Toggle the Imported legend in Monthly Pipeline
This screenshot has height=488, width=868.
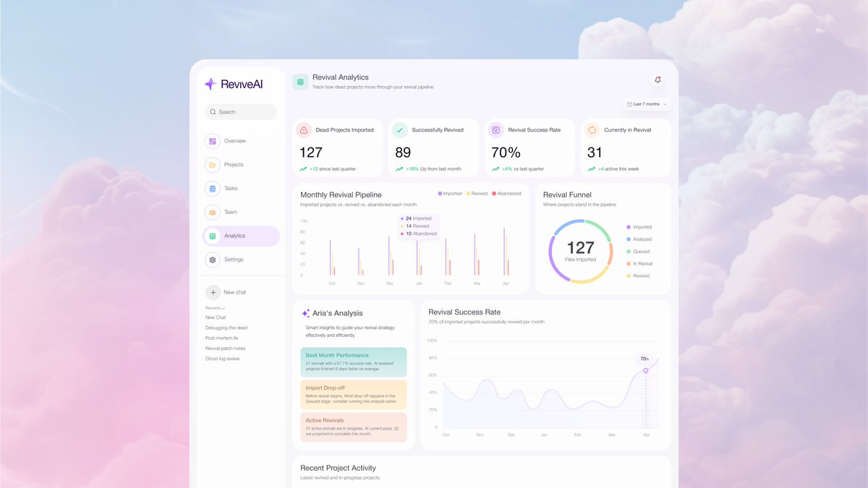click(x=450, y=194)
